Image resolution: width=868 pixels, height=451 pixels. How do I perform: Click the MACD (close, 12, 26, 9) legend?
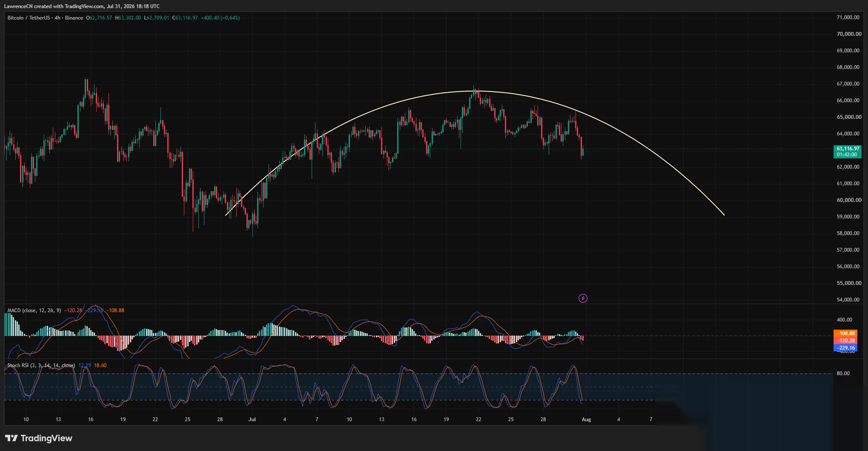34,310
